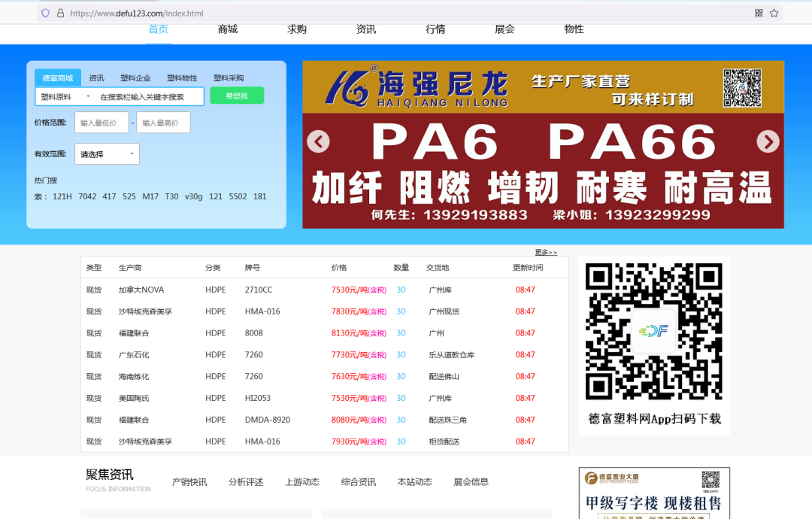Click the address bar URL
Viewport: 812px width, 519px height.
(137, 14)
